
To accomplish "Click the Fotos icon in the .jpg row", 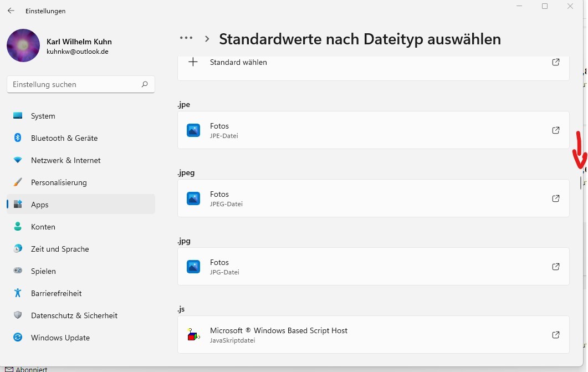I will click(193, 267).
